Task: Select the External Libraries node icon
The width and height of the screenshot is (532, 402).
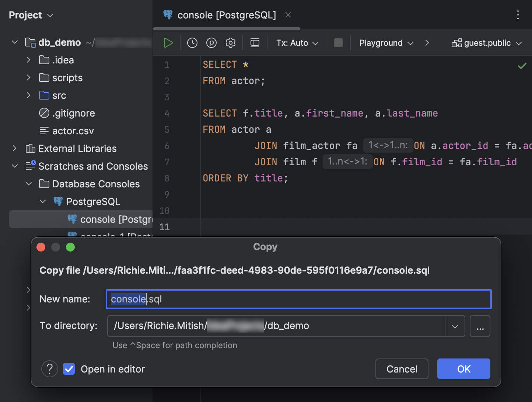Action: click(x=31, y=148)
